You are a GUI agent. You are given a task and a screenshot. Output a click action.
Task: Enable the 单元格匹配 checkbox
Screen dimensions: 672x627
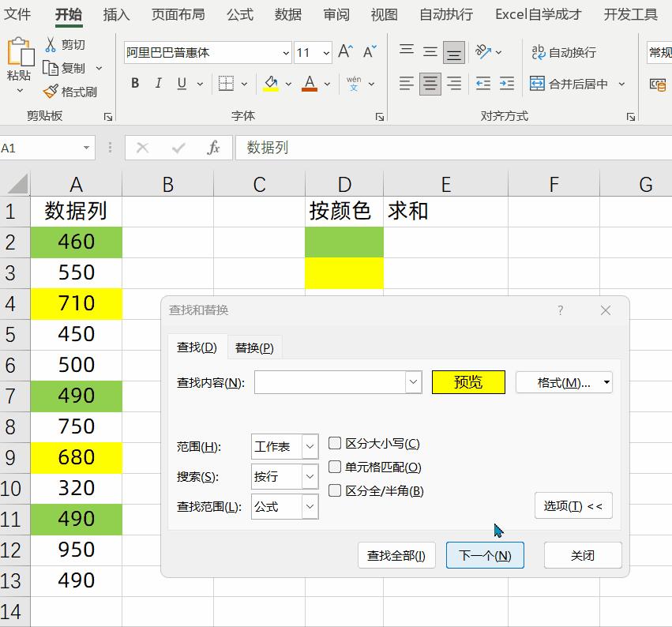[335, 467]
